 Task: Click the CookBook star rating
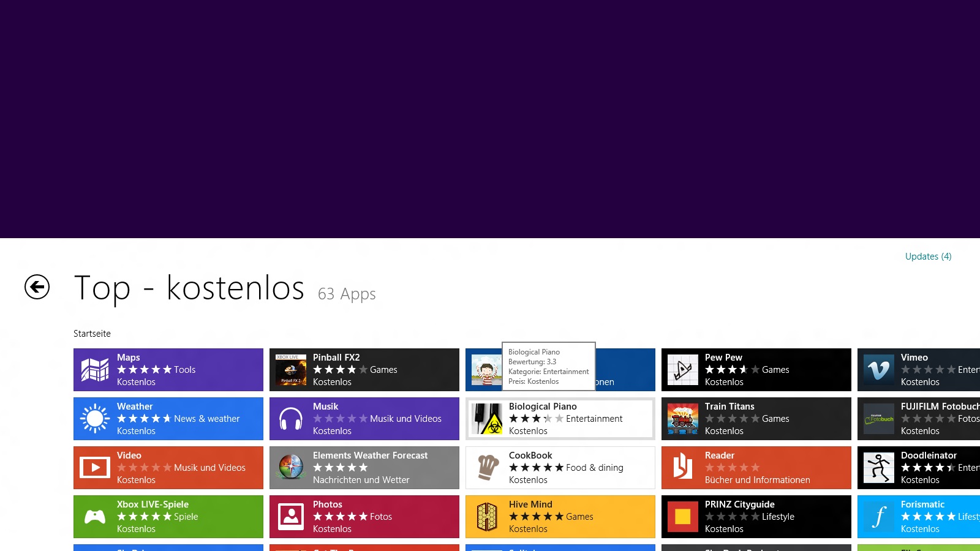[536, 468]
